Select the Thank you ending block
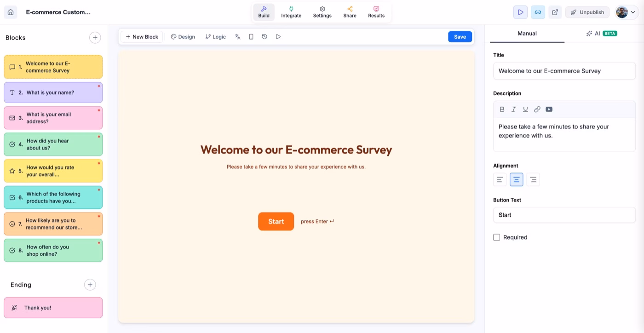Image resolution: width=644 pixels, height=333 pixels. (53, 308)
